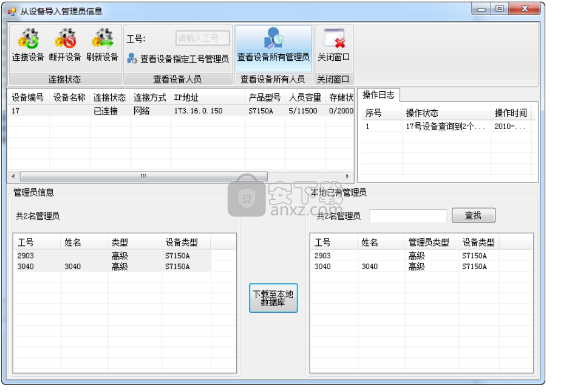This screenshot has height=392, width=573.
Task: Click the 连接设备 (connect device) icon
Action: 29,37
